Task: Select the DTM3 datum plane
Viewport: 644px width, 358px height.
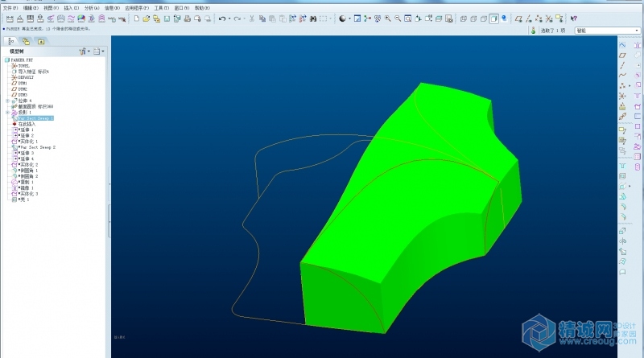Action: click(19, 95)
